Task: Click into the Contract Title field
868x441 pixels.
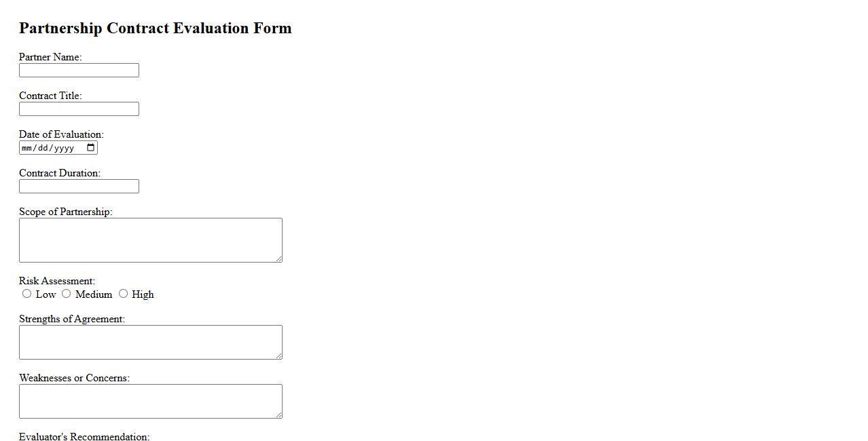Action: click(x=79, y=109)
